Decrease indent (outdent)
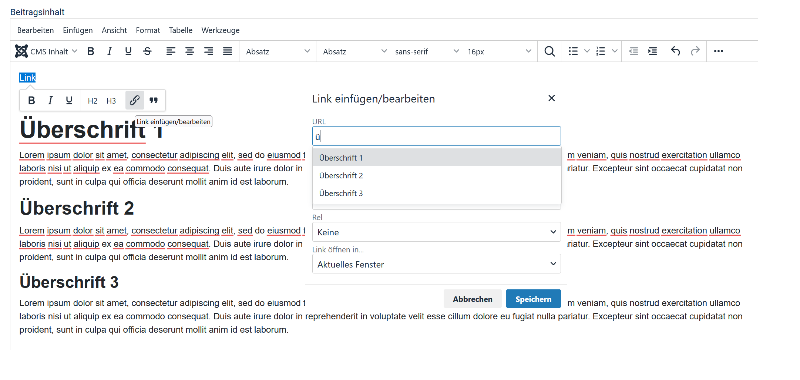Image resolution: width=800 pixels, height=380 pixels. [634, 51]
